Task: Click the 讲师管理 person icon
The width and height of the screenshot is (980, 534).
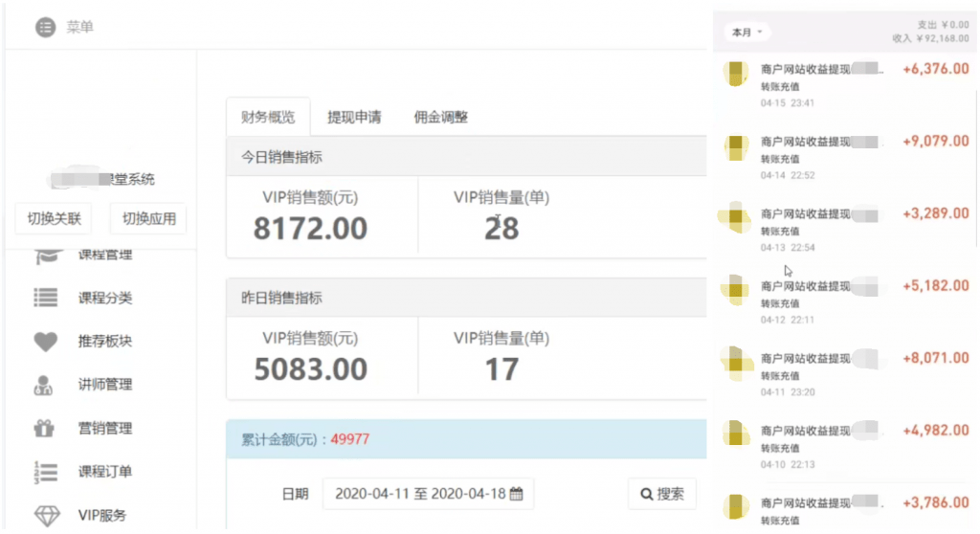Action: pos(46,385)
